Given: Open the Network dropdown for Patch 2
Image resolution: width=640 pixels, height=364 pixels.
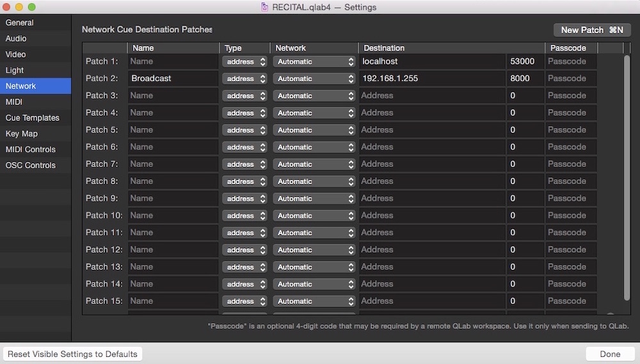Looking at the screenshot, I should (x=314, y=79).
